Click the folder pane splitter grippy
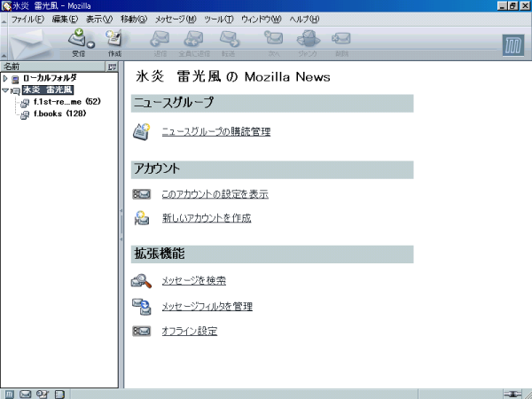The width and height of the screenshot is (532, 399). click(x=121, y=225)
